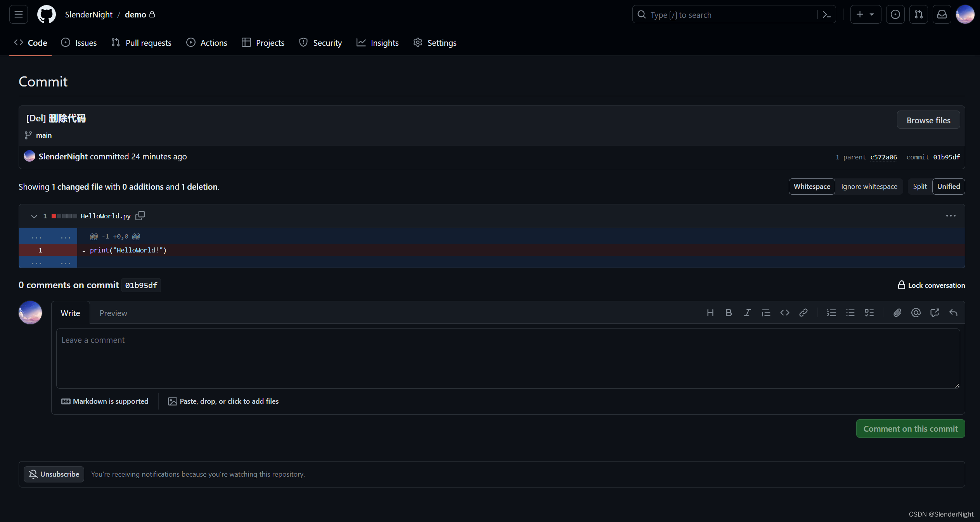Click the Leave a comment text area

tap(507, 358)
